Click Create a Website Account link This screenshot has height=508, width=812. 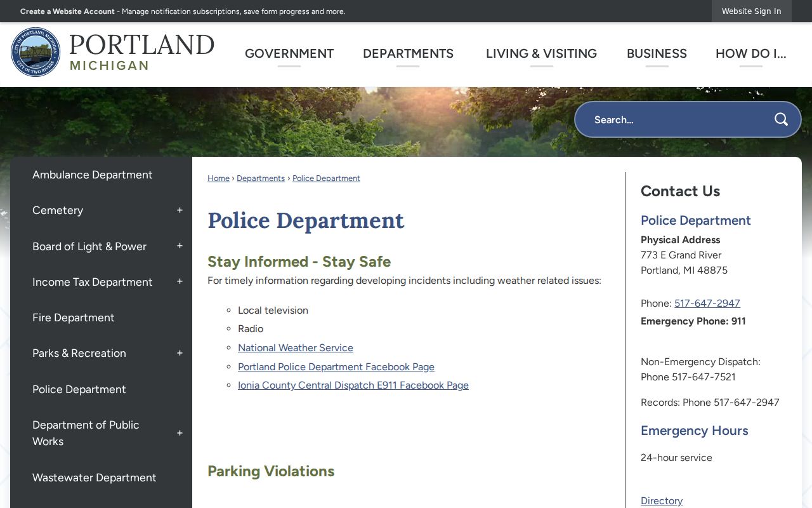(67, 11)
